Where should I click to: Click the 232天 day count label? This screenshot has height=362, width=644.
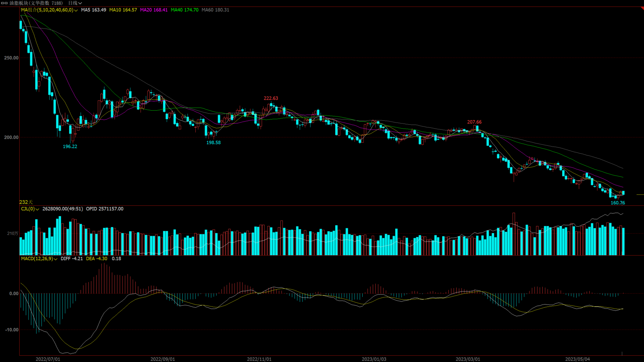(26, 202)
